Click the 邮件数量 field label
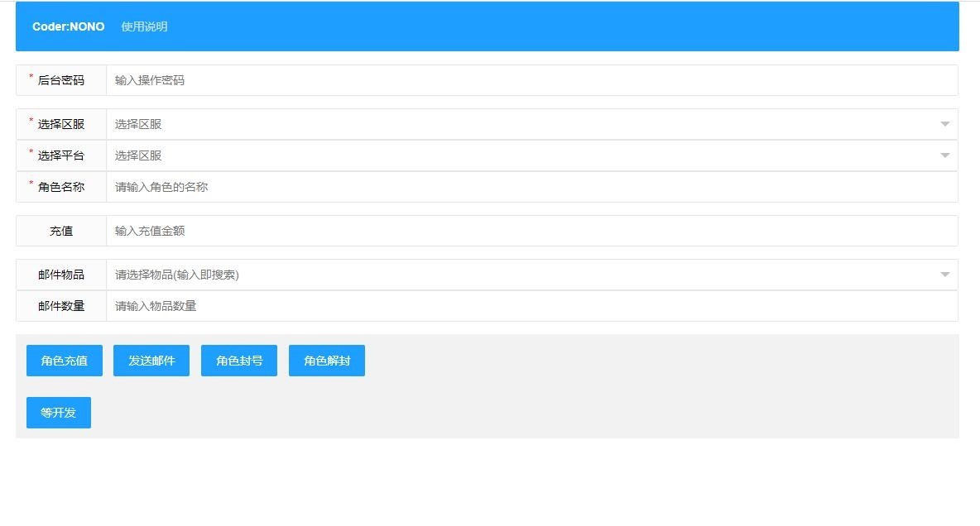 (x=61, y=306)
